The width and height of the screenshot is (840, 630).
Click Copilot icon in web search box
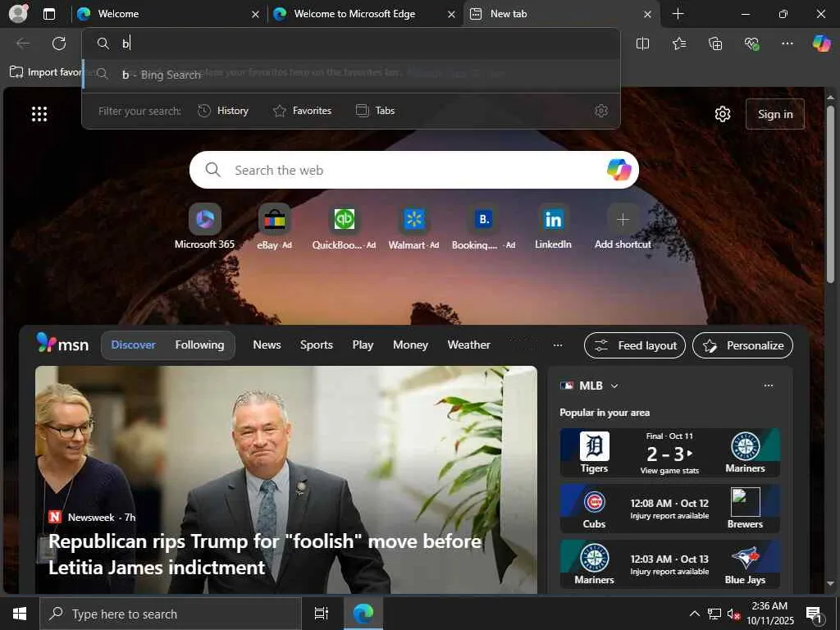[x=619, y=170]
